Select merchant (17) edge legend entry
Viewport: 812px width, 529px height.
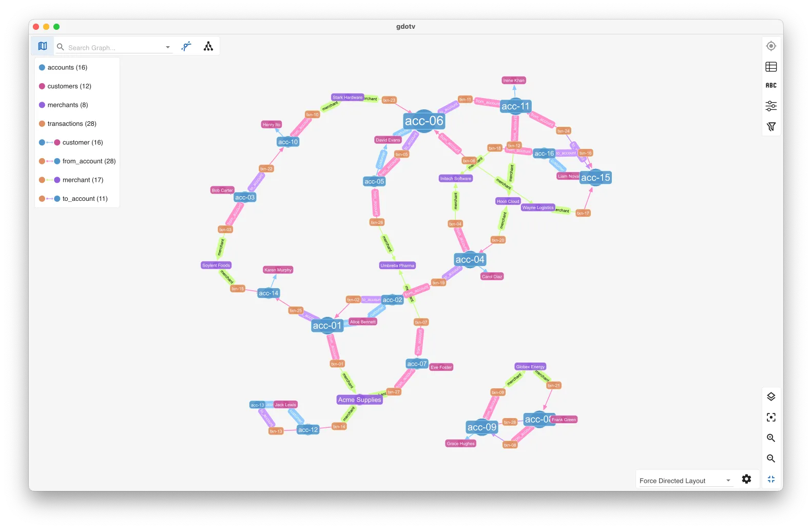[71, 180]
